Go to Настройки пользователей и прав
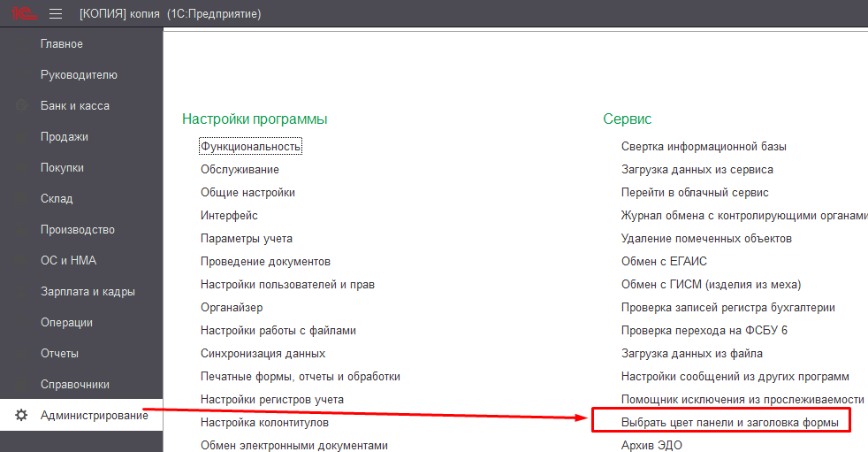 click(287, 285)
